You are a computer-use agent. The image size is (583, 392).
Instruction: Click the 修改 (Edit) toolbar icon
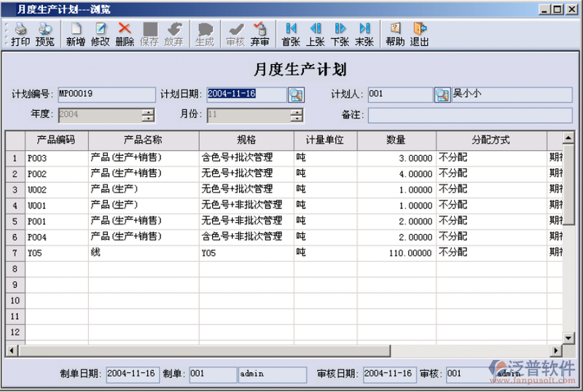101,34
